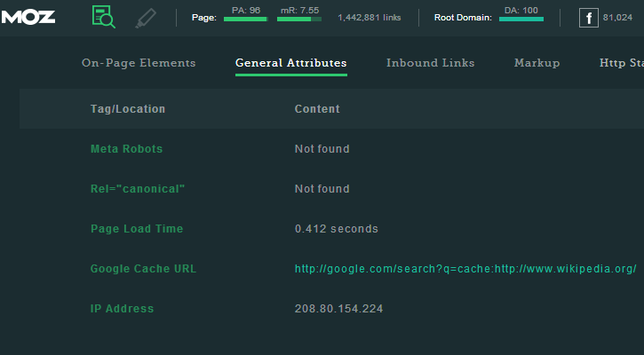Open the page analysis magnifier icon

104,17
